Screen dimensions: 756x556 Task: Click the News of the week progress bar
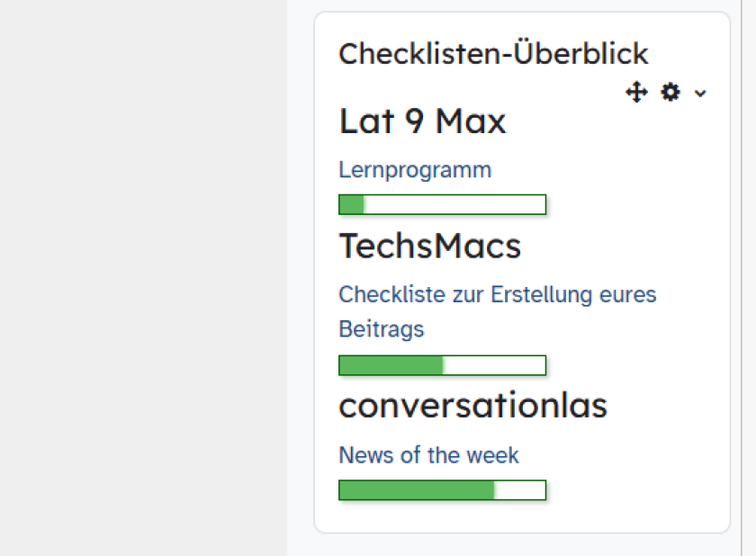tap(442, 490)
